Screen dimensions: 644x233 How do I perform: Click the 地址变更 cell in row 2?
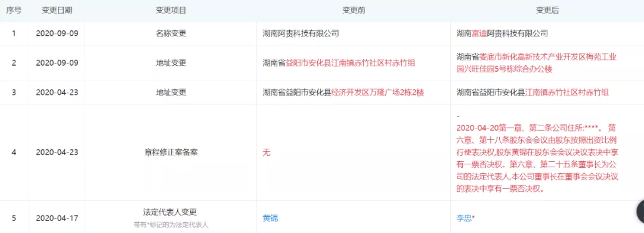[x=171, y=63]
